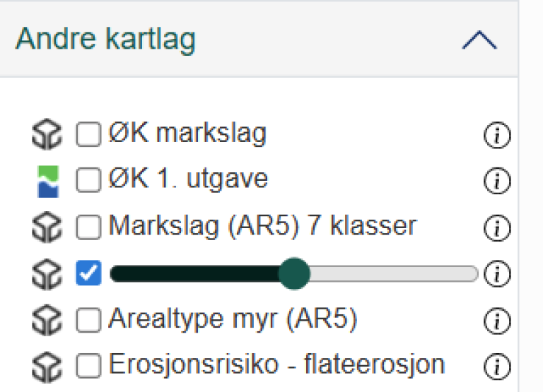Uncheck the active layer checkbox beside slider
543x392 pixels.
pyautogui.click(x=88, y=273)
